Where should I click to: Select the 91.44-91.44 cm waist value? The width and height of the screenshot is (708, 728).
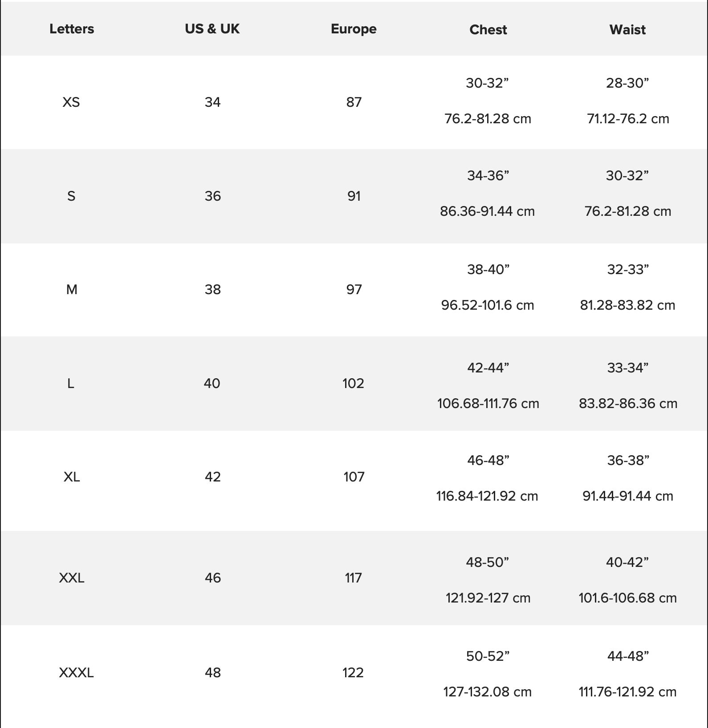coord(628,496)
